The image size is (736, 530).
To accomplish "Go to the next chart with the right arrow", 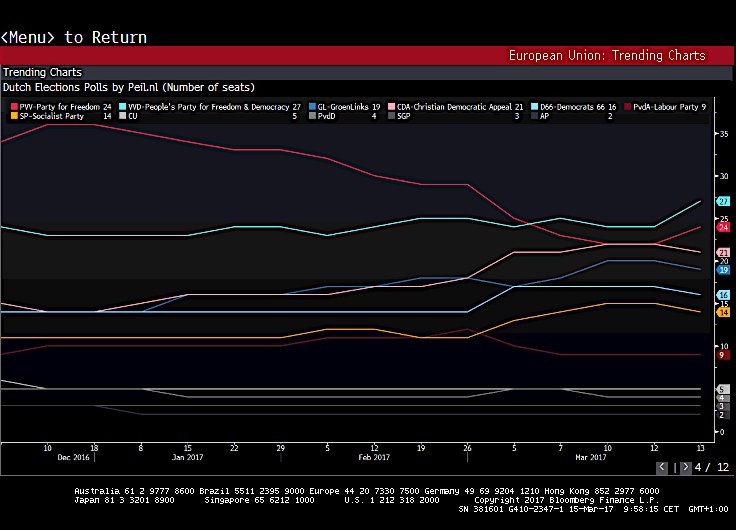I will coord(685,467).
